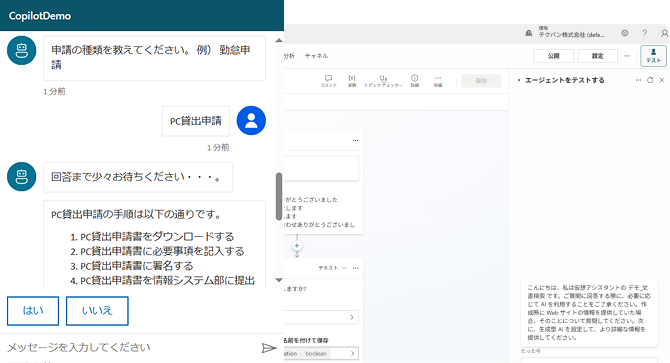Viewport: 670px width, 363px height.
Task: Open environment selector テクバン株式会社
Action: [565, 32]
